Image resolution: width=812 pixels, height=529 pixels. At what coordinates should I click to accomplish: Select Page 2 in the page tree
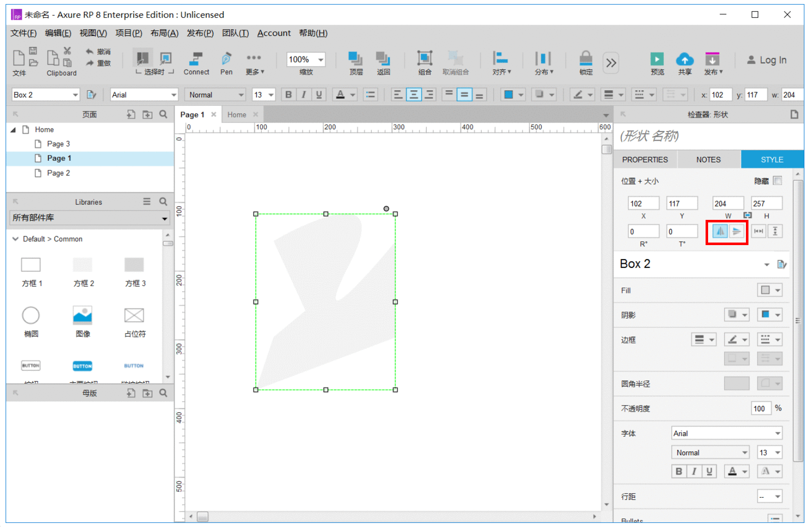click(x=59, y=173)
